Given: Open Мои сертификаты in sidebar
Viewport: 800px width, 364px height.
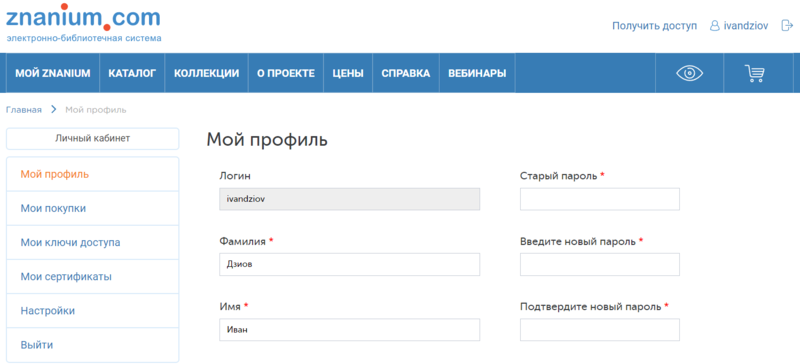Looking at the screenshot, I should [92, 277].
